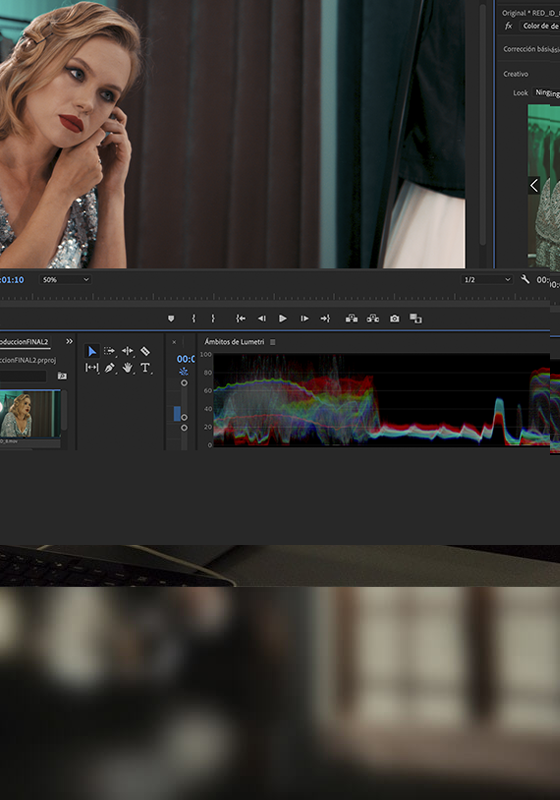Play the program monitor video
Viewport: 560px width, 800px height.
pos(283,318)
